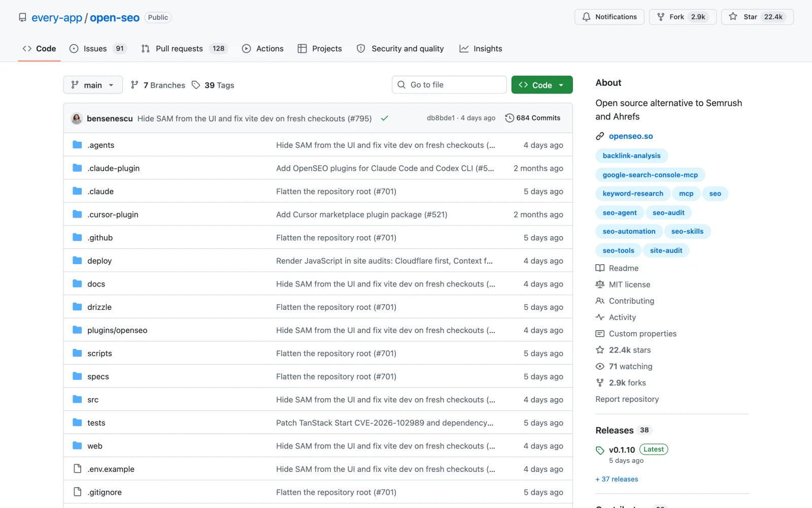Click the eye icon beside 71 watching

600,366
